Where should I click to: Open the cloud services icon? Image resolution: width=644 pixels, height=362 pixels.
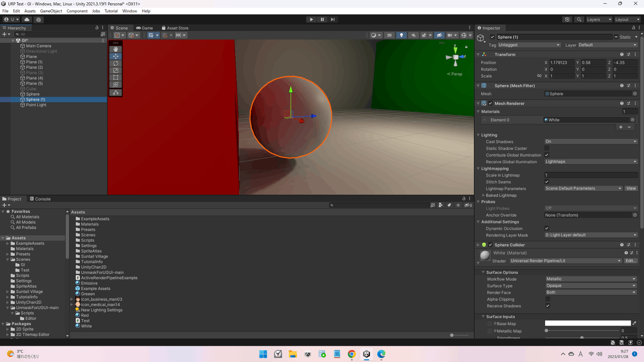click(x=27, y=19)
